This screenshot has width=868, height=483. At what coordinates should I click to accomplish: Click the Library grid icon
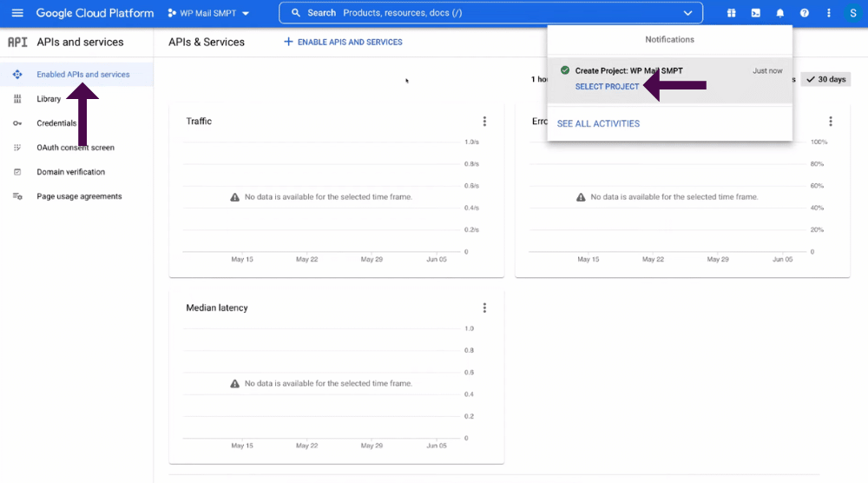(x=17, y=98)
